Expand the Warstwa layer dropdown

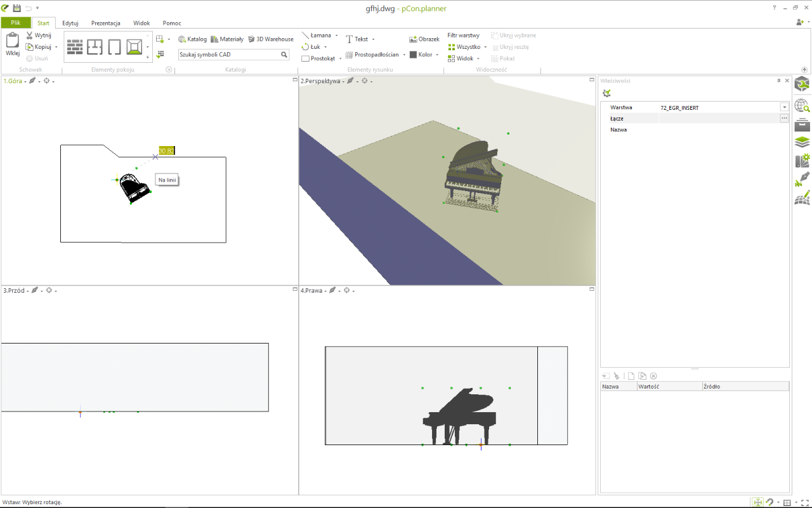785,107
